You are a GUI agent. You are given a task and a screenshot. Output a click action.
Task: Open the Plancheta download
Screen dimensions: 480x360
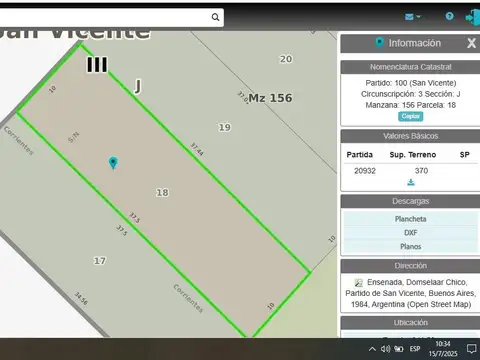point(410,219)
